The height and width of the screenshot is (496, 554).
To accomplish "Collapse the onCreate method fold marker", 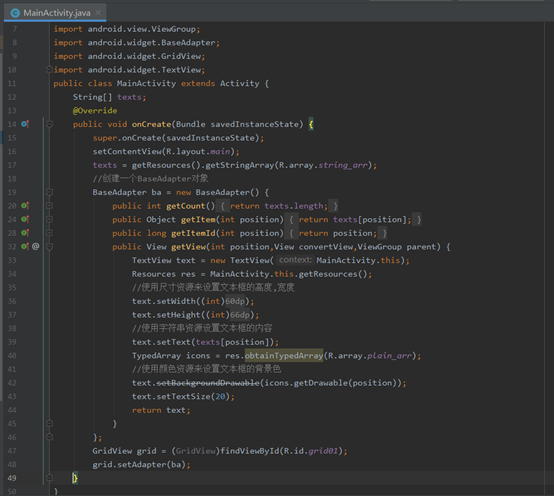I will tap(49, 124).
